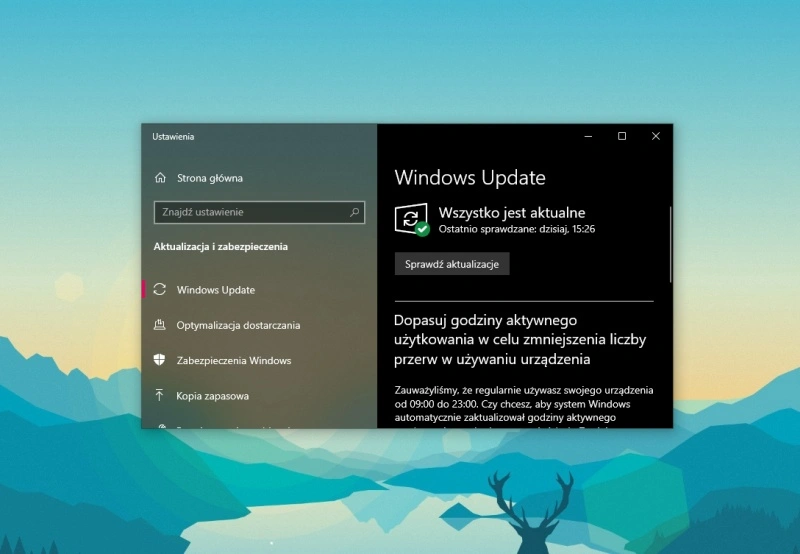Click the Sprawdź aktualizacje button
This screenshot has width=800, height=554.
click(x=452, y=264)
